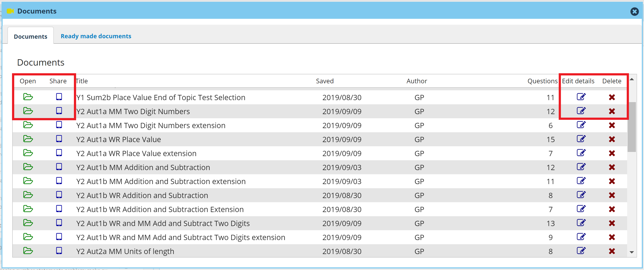Delete Y2 Aut1b WR and MM Two Digits extension
Screen dimensions: 644x270
click(x=612, y=237)
